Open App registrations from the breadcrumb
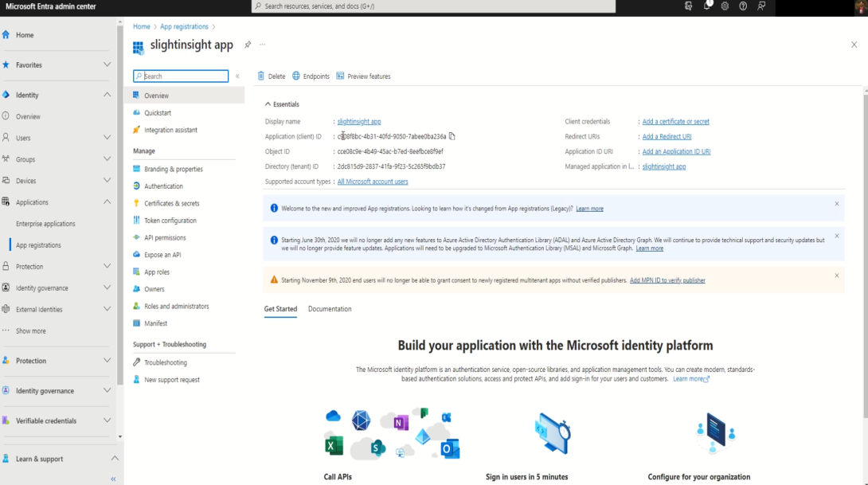 tap(184, 25)
